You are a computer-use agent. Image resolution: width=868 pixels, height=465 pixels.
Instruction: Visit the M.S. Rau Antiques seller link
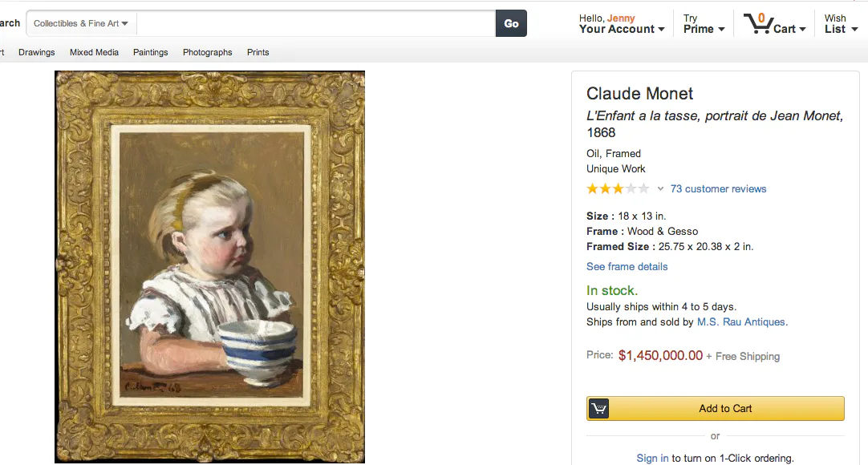[x=741, y=322]
